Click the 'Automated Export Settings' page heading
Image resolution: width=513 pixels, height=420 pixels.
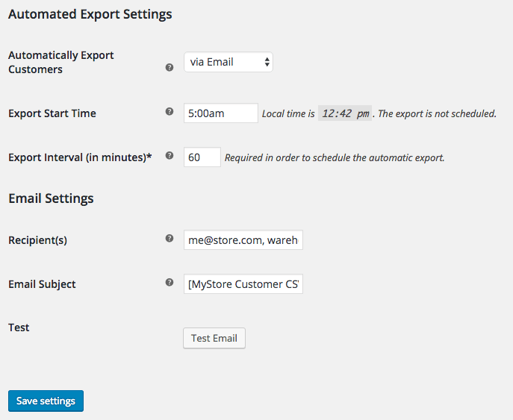coord(90,14)
